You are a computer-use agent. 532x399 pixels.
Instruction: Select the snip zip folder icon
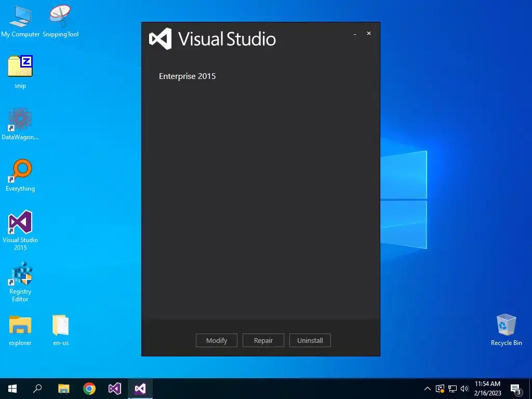(20, 72)
